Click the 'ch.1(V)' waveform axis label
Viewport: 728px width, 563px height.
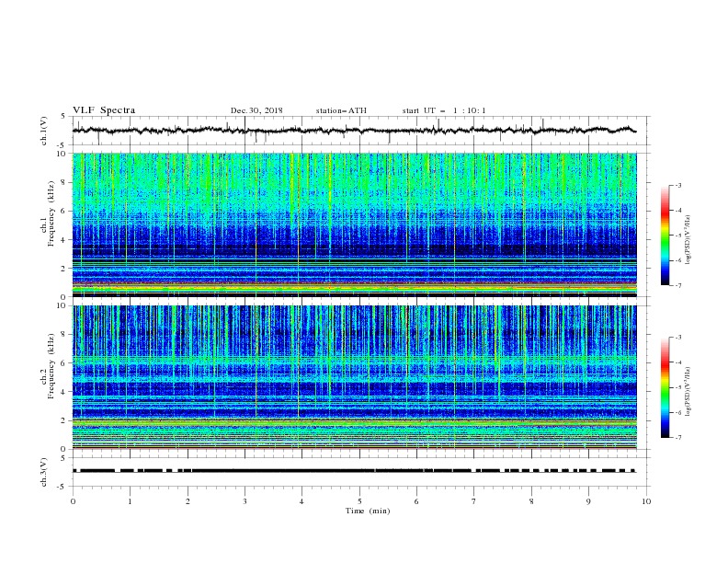(44, 131)
